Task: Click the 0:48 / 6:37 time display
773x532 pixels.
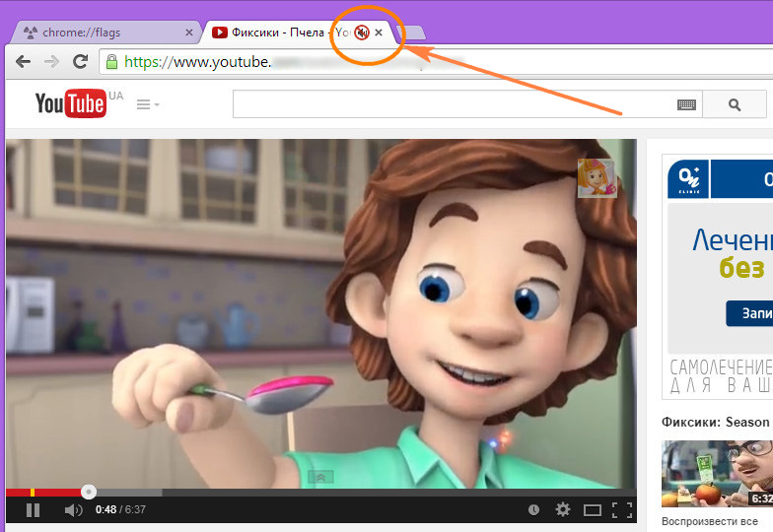Action: click(120, 510)
